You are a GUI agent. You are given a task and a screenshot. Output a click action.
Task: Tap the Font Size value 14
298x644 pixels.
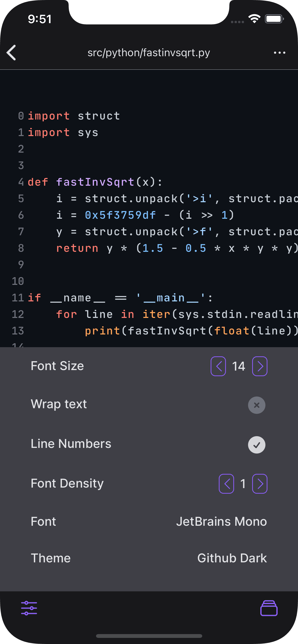[239, 366]
